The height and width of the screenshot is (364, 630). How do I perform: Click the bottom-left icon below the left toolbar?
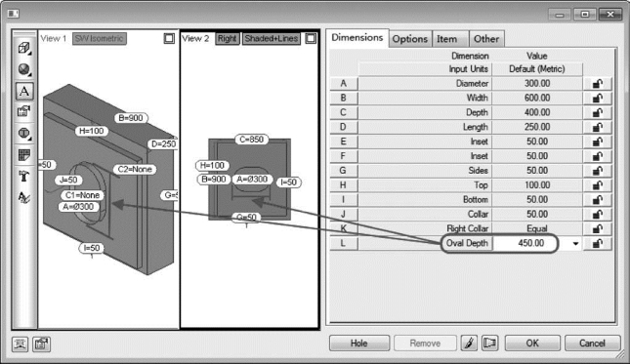(x=20, y=344)
